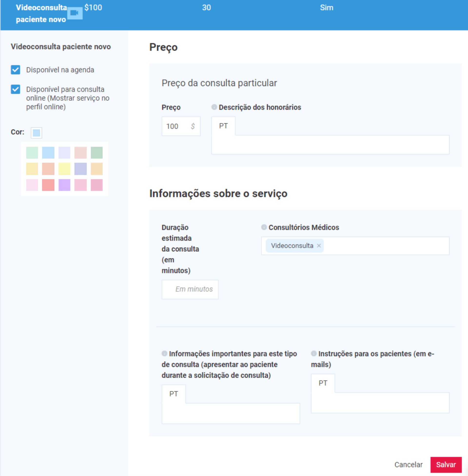Click the video camera icon in header
The height and width of the screenshot is (476, 468).
coord(75,13)
